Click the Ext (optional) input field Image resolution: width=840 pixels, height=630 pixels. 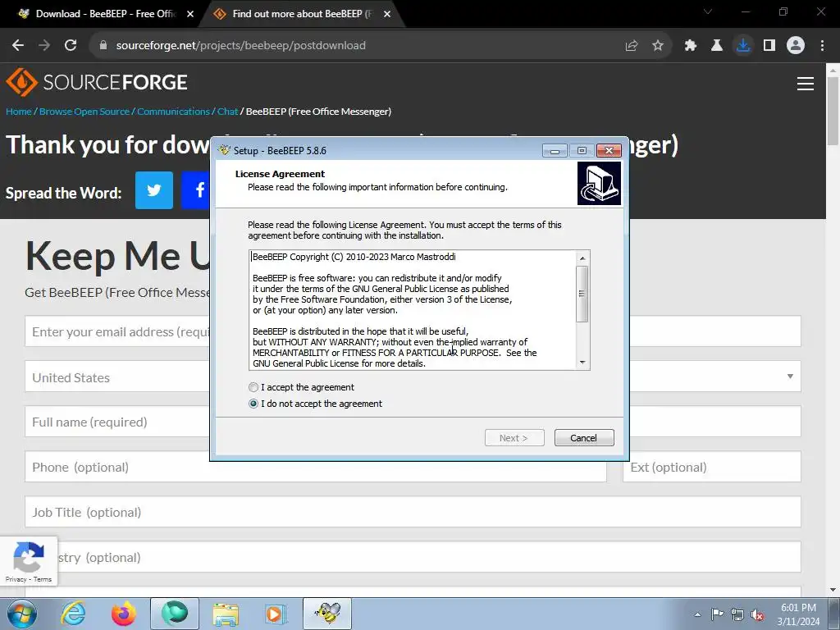click(x=711, y=467)
